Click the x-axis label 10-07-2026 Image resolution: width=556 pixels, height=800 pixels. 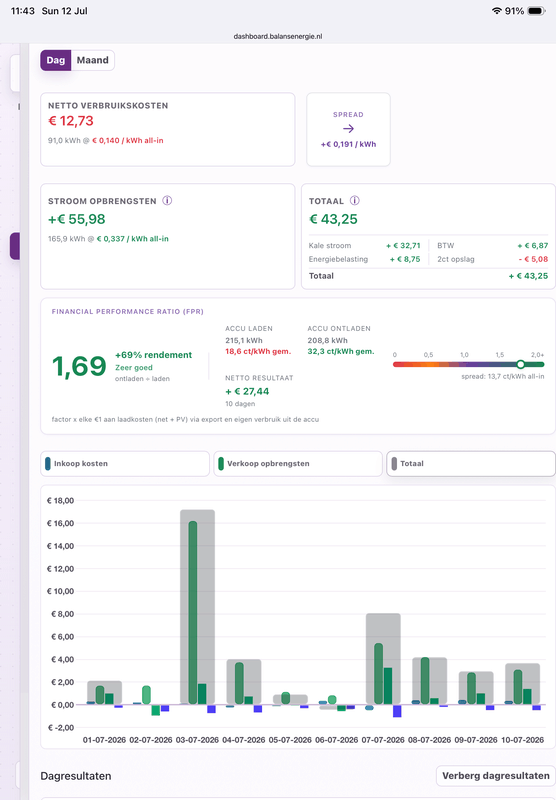(x=522, y=740)
